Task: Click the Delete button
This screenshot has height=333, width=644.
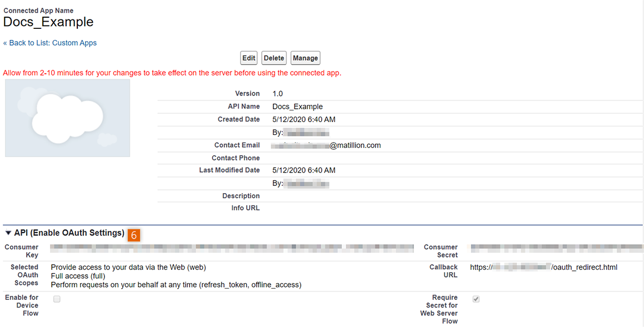Action: [274, 58]
